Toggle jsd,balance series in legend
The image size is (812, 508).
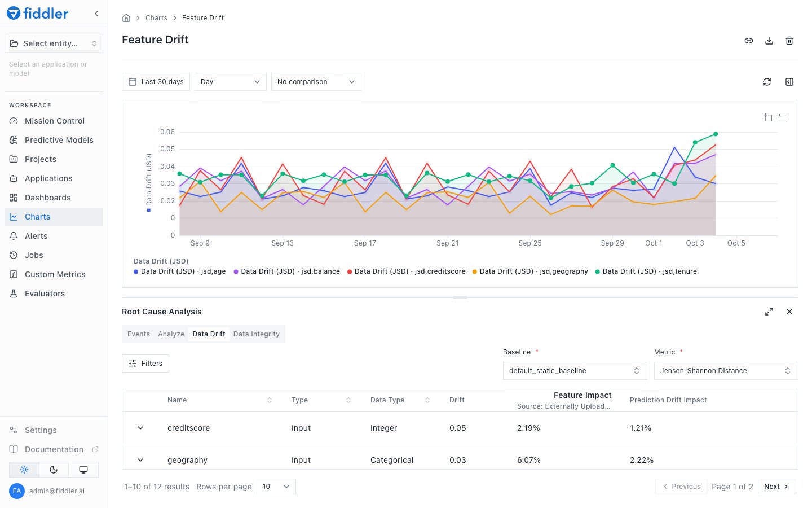tap(287, 271)
